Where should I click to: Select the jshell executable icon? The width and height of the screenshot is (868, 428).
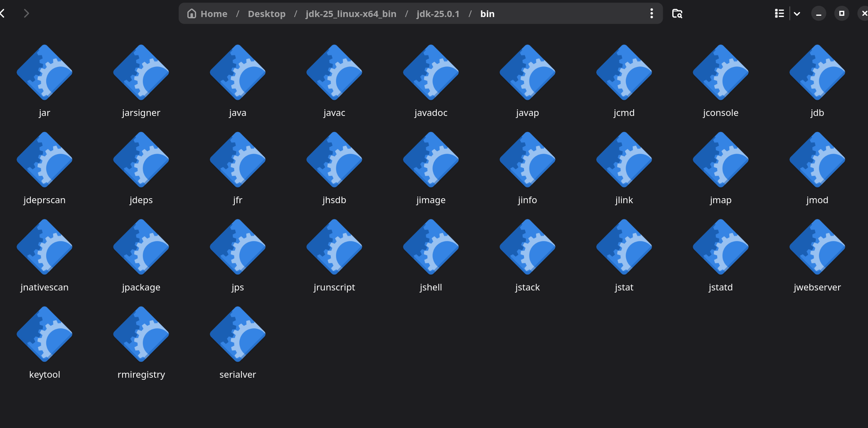point(431,247)
